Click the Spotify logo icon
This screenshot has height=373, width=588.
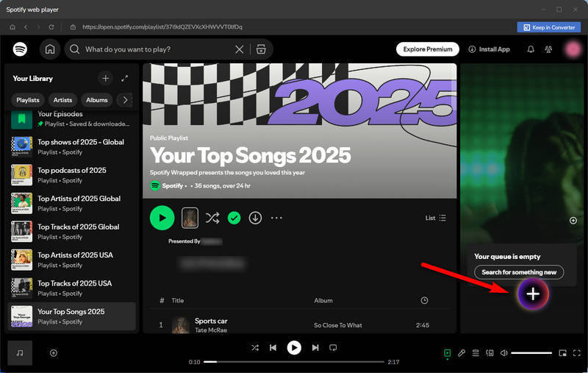click(x=20, y=49)
